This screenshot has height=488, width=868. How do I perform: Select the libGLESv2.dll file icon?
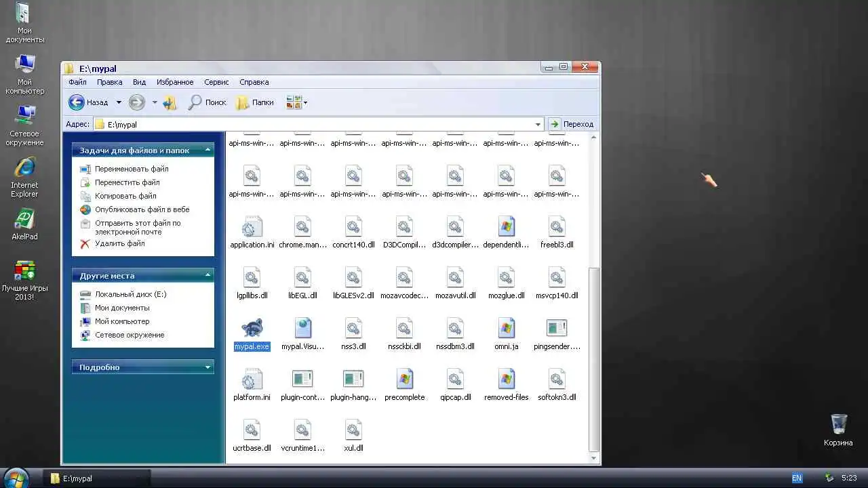coord(353,277)
